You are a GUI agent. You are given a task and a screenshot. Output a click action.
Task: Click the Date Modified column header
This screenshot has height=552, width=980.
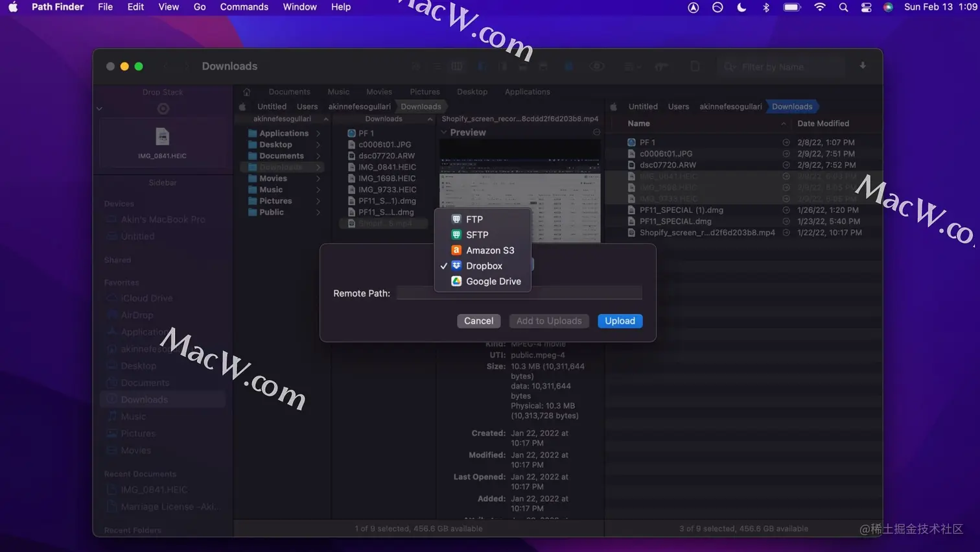click(x=822, y=123)
